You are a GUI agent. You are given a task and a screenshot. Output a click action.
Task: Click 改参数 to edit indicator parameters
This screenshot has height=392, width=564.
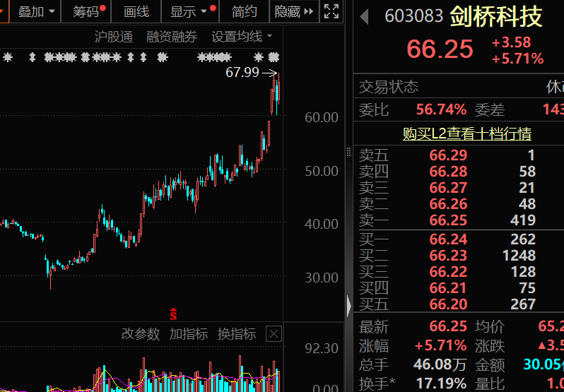click(141, 334)
